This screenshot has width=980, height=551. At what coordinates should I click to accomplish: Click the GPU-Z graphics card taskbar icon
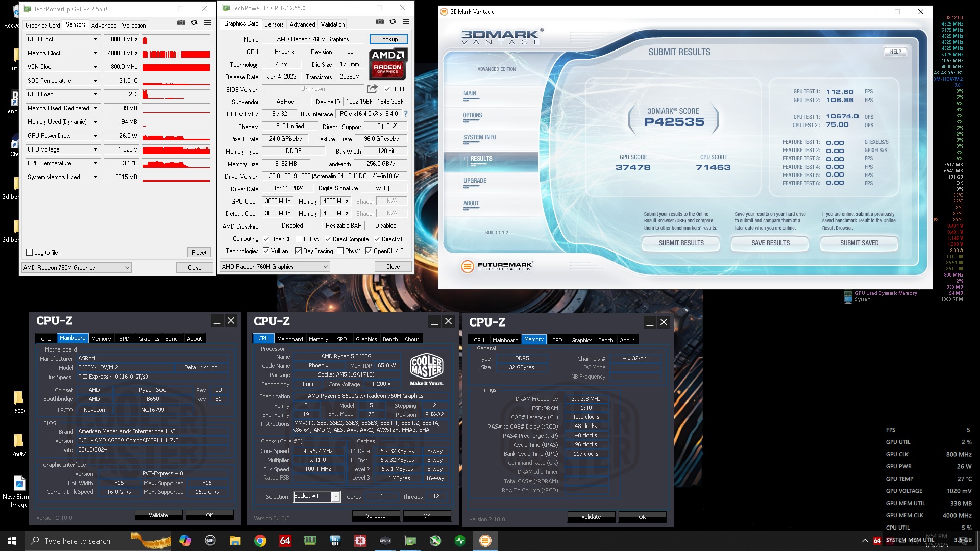coord(410,541)
